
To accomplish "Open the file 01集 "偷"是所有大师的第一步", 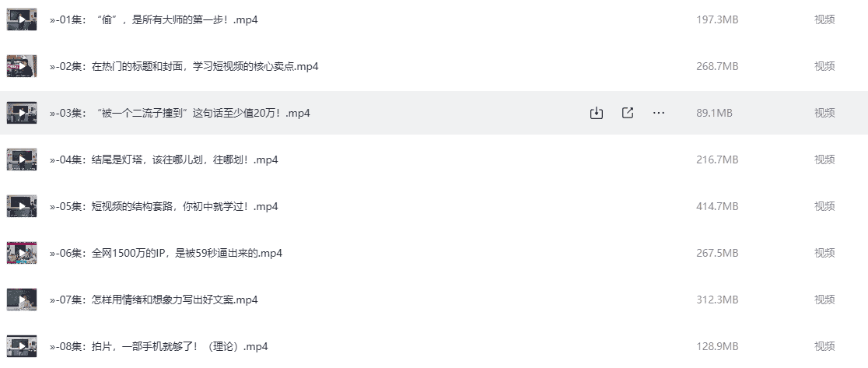I will 153,19.
